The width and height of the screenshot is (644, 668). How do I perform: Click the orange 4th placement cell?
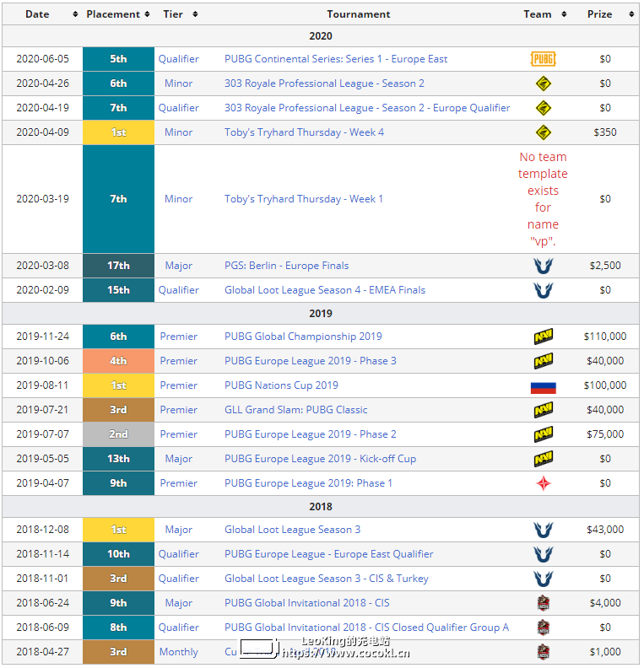point(118,361)
